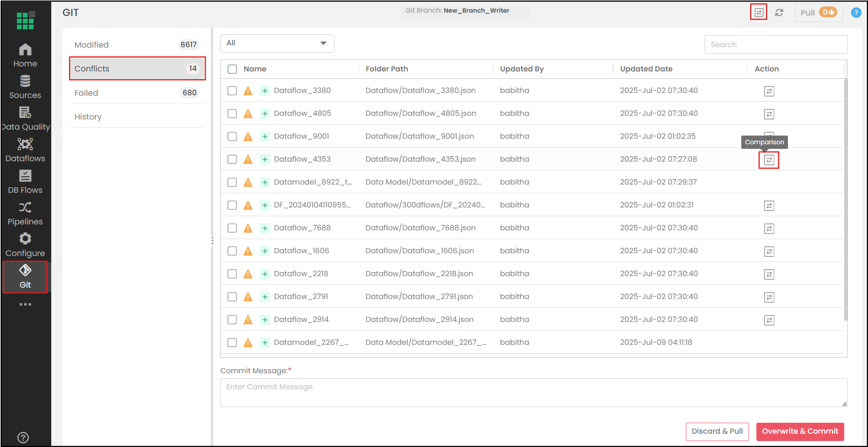Click comparison icon for Dataflow_3380
Viewport: 868px width, 447px height.
(x=769, y=91)
